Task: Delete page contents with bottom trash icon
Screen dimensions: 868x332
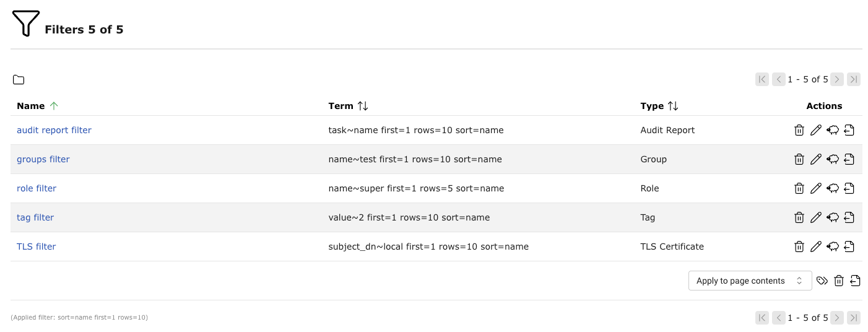Action: coord(838,281)
